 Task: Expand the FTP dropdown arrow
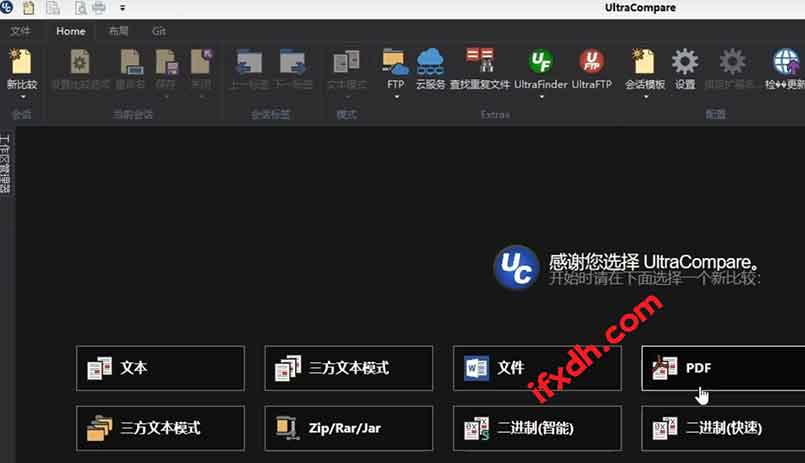(396, 97)
